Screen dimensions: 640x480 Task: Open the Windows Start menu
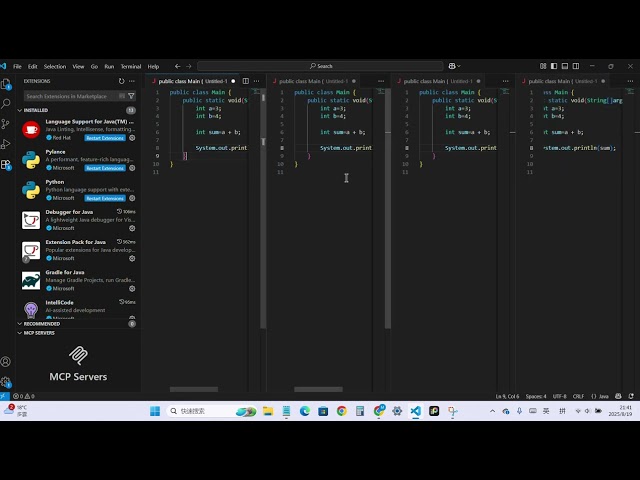click(x=155, y=411)
